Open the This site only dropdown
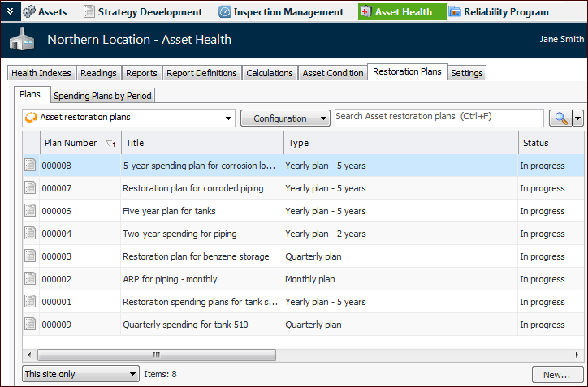The width and height of the screenshot is (588, 387). 80,374
